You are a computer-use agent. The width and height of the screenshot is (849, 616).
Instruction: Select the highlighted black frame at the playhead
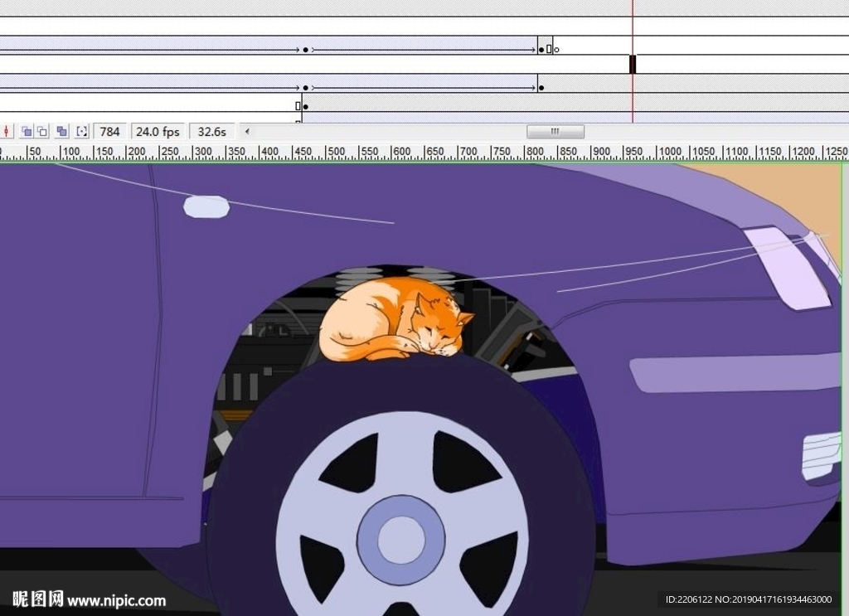[x=633, y=64]
